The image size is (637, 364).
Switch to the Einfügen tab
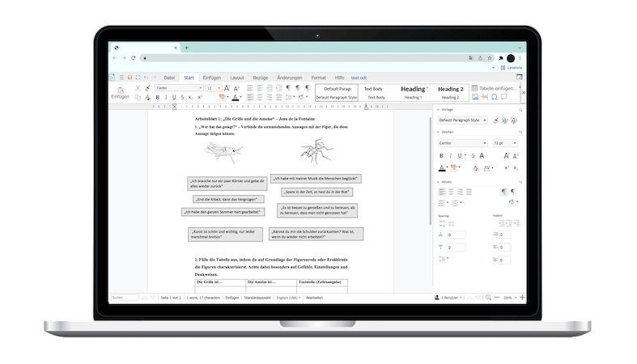tap(212, 78)
